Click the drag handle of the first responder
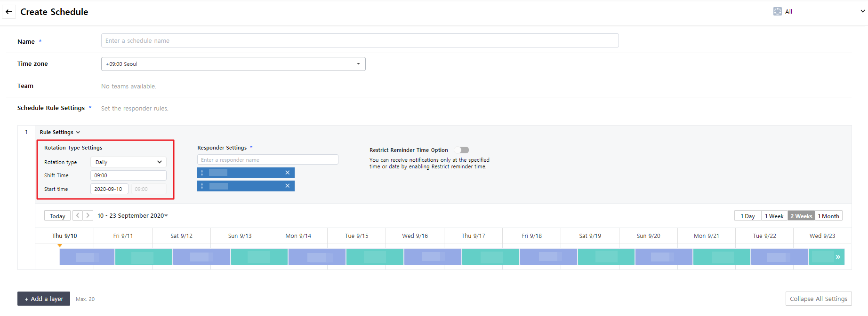This screenshot has width=868, height=316. coord(202,173)
